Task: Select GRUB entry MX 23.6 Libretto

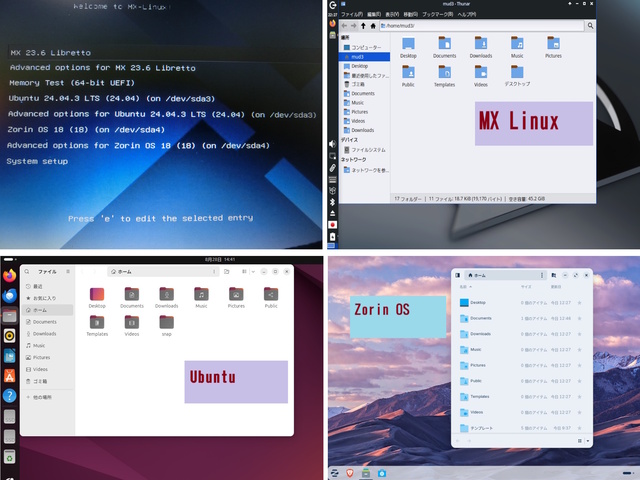Action: click(51, 53)
